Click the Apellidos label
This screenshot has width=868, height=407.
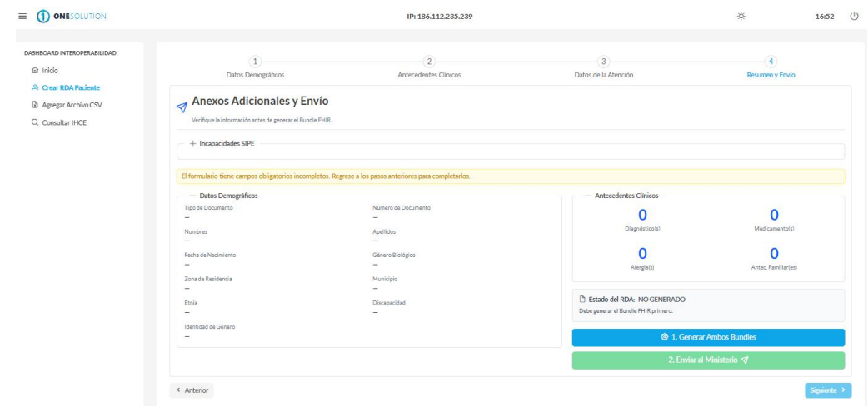click(384, 231)
